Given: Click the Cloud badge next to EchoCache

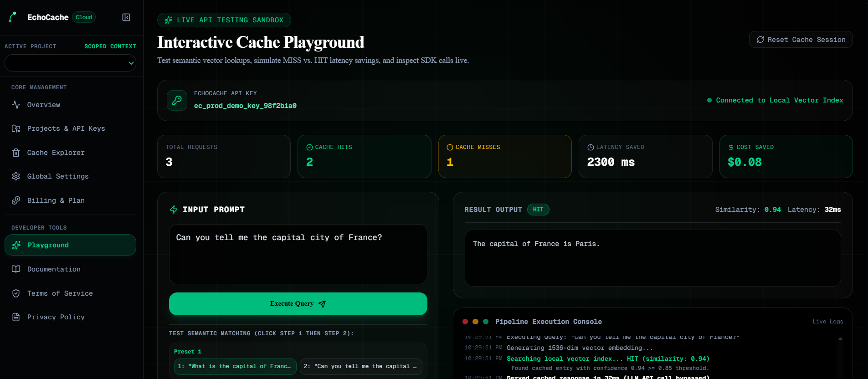Looking at the screenshot, I should click(x=84, y=17).
